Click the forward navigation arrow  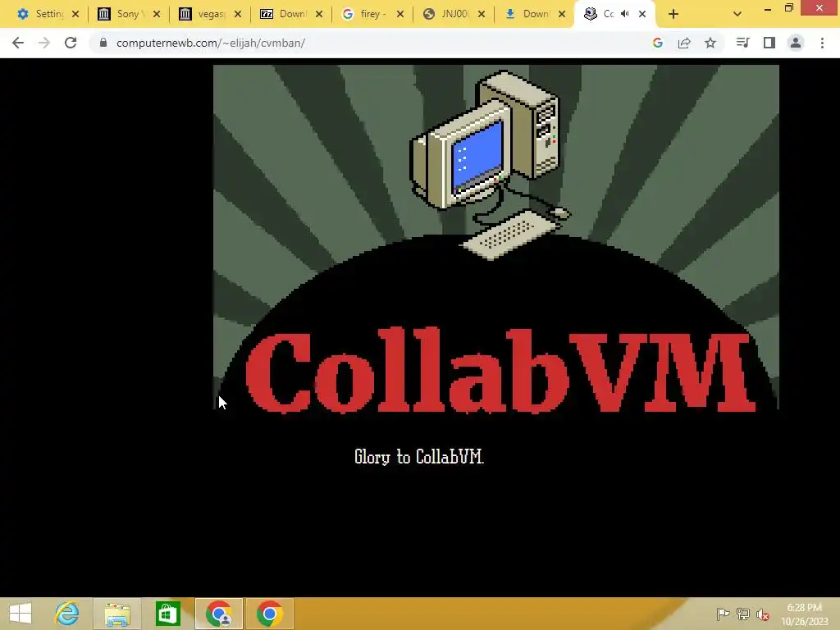(x=44, y=43)
